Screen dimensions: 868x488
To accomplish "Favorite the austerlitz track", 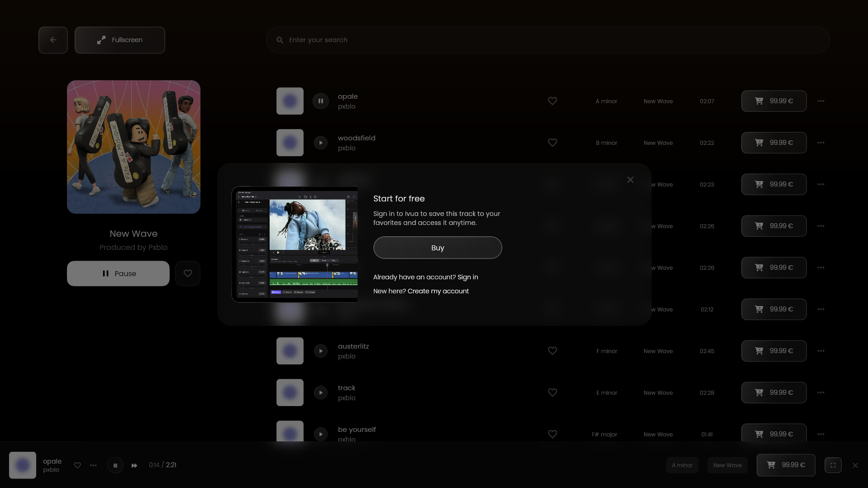I will (x=553, y=351).
